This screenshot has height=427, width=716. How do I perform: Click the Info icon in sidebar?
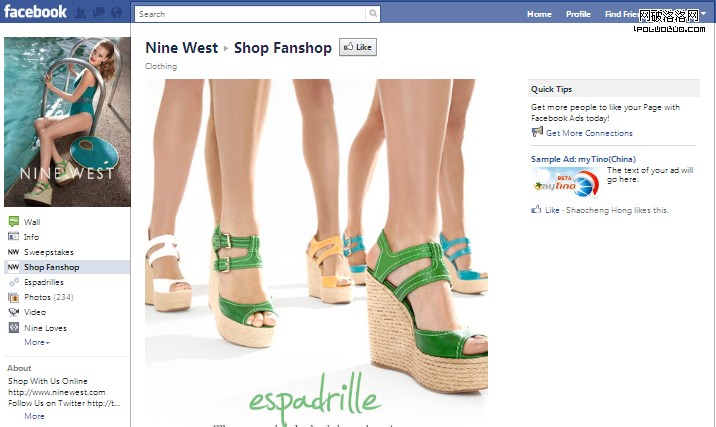(14, 237)
